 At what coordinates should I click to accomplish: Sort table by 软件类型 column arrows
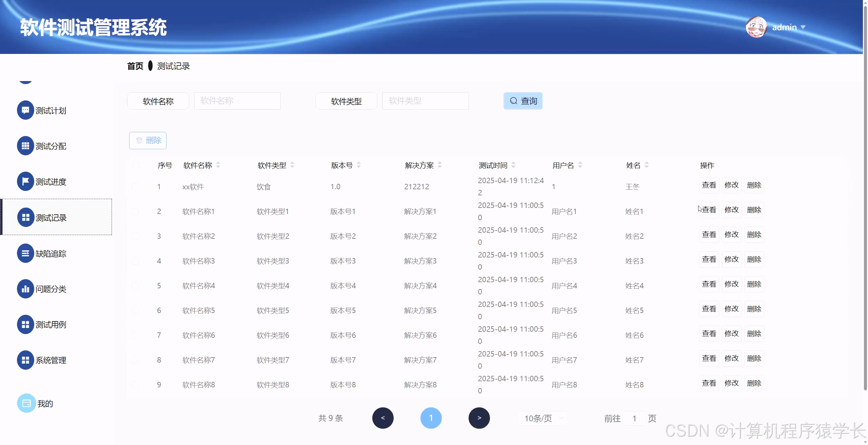pos(292,165)
